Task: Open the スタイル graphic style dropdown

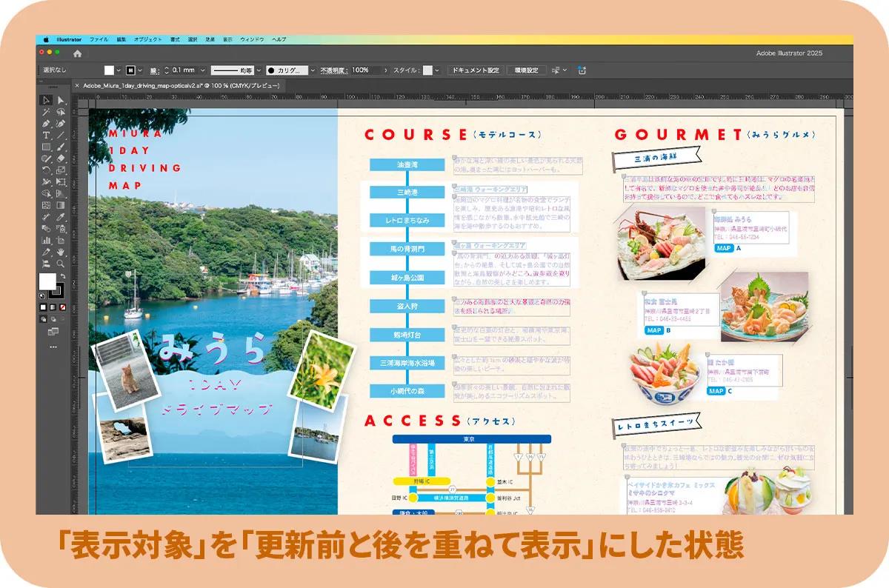Action: (439, 70)
